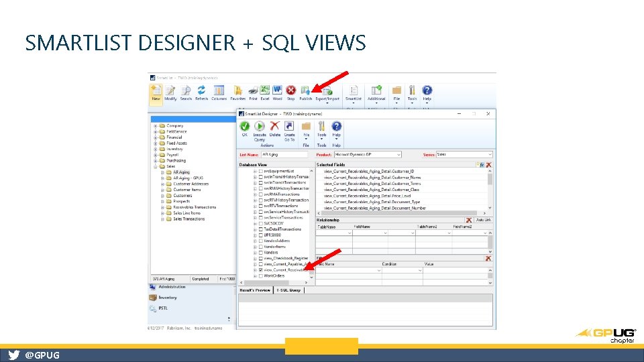The height and width of the screenshot is (362, 644).
Task: Open the File icon in SmartList Designer
Action: pyautogui.click(x=306, y=127)
